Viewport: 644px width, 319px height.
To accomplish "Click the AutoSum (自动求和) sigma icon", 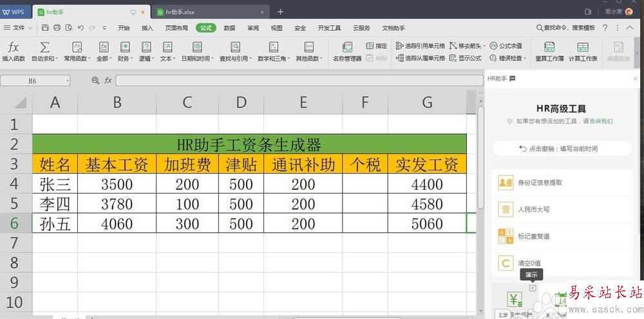I will click(45, 47).
